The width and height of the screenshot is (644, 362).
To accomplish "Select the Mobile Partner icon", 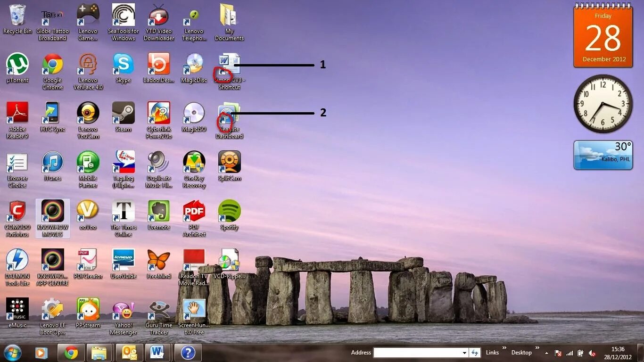I will [88, 162].
